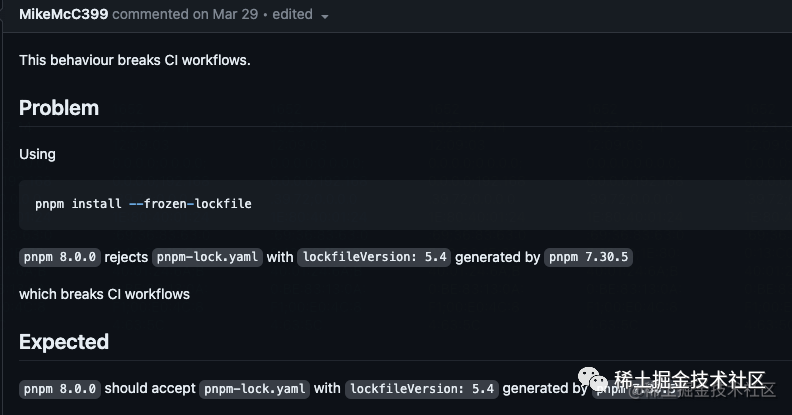Click the 'Problem' heading
This screenshot has width=792, height=415.
(x=59, y=108)
